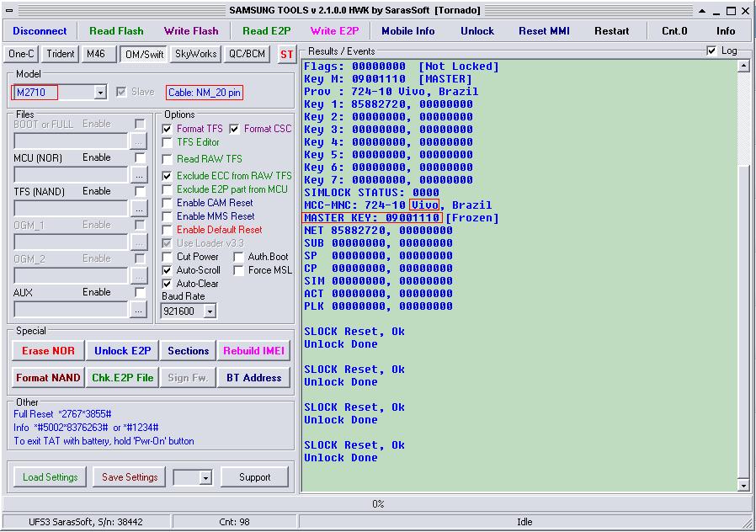
Task: Toggle Exclude E2P part from MCU
Action: [167, 189]
